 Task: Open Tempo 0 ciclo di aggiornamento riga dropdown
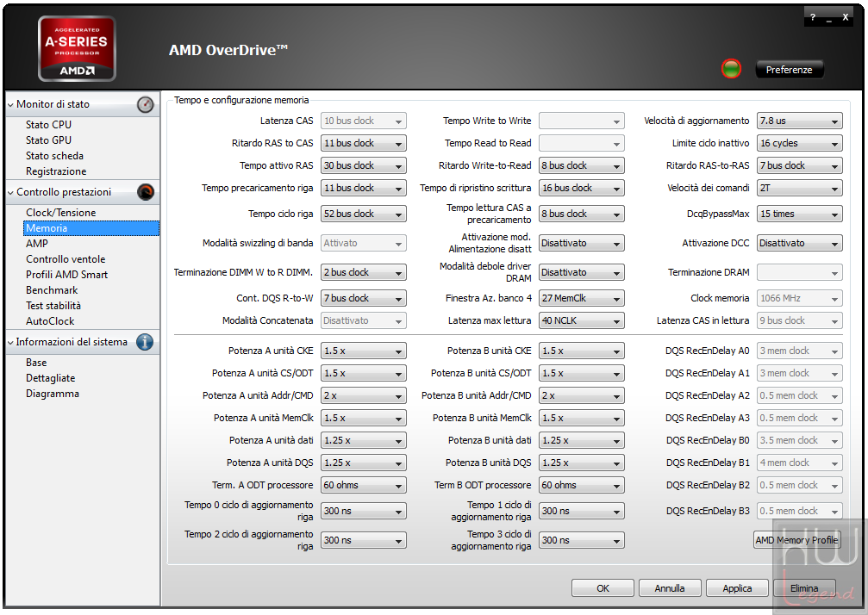coord(363,511)
